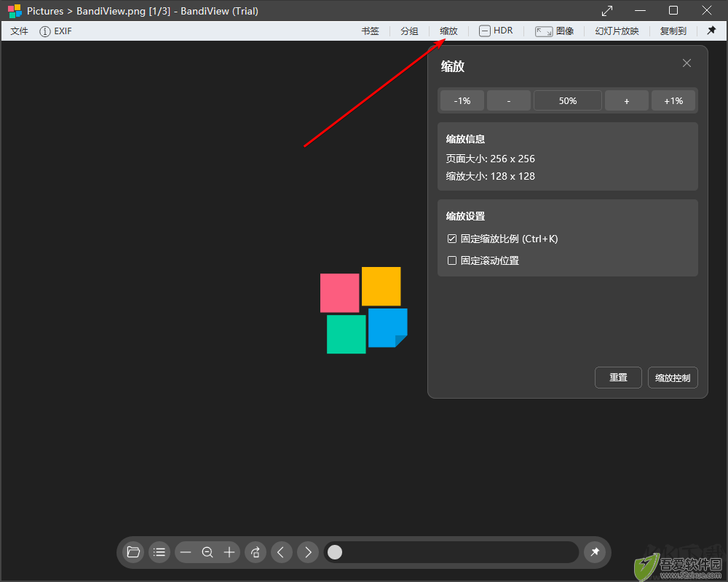
Task: Open the 书签 bookmarks menu
Action: tap(370, 31)
